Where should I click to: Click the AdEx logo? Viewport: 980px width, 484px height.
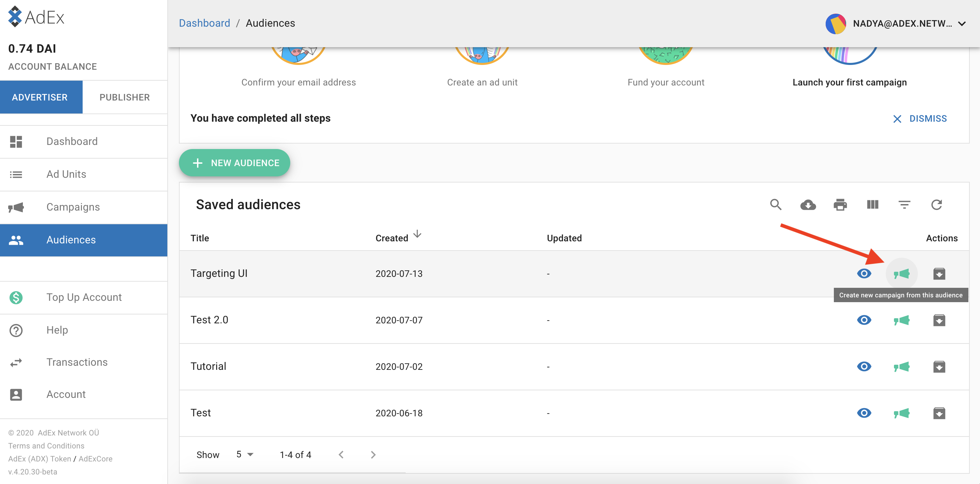tap(36, 17)
